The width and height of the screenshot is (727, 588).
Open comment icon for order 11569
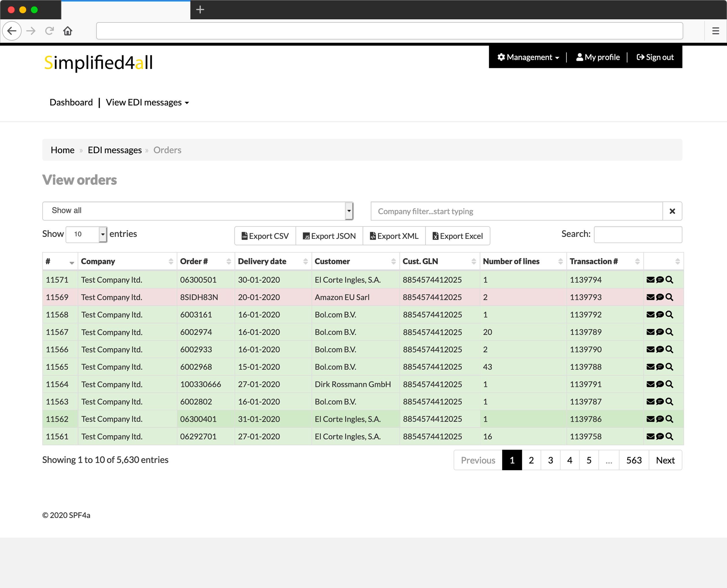pos(659,297)
